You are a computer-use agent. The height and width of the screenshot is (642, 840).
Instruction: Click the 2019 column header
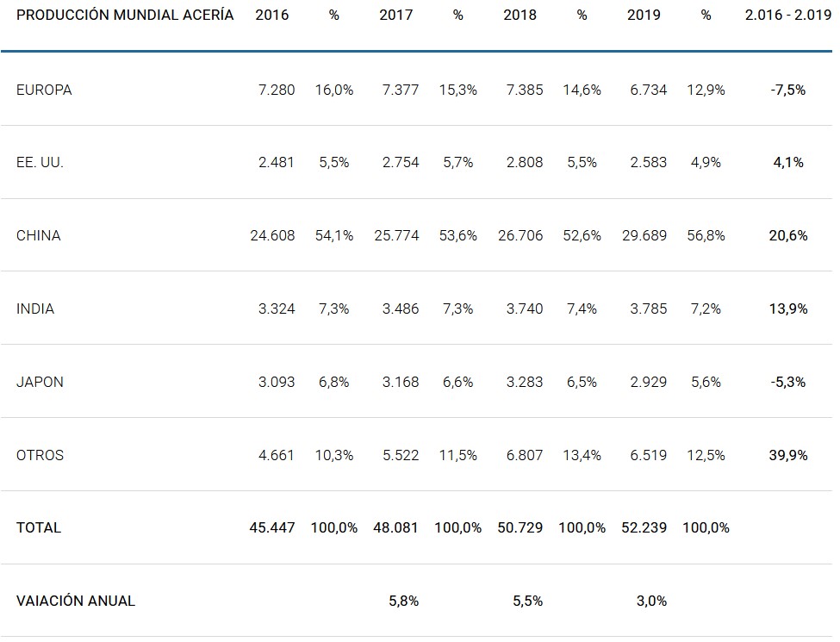point(644,16)
